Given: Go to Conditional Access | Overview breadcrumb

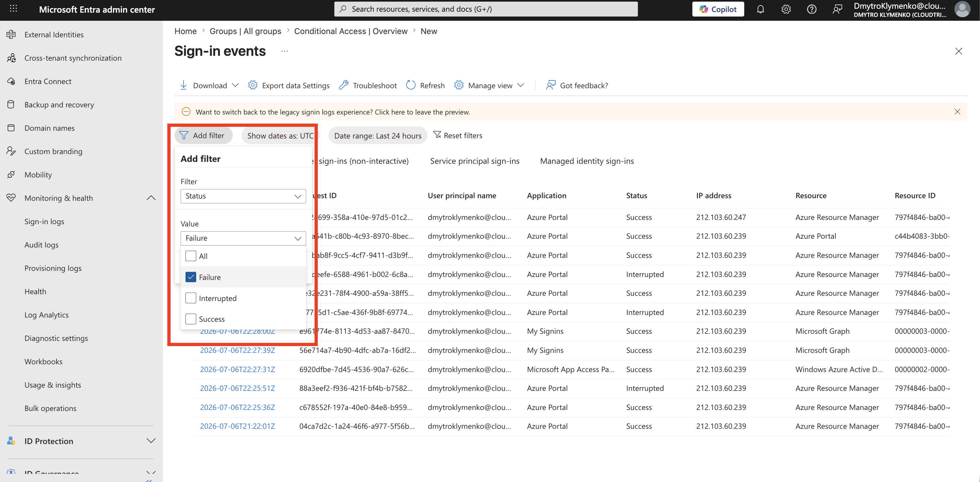Looking at the screenshot, I should [x=350, y=31].
